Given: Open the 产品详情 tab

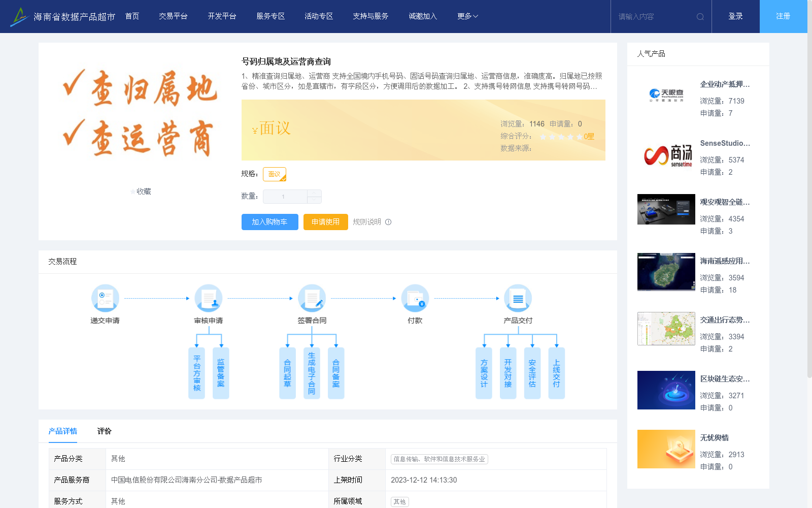Looking at the screenshot, I should [x=62, y=431].
